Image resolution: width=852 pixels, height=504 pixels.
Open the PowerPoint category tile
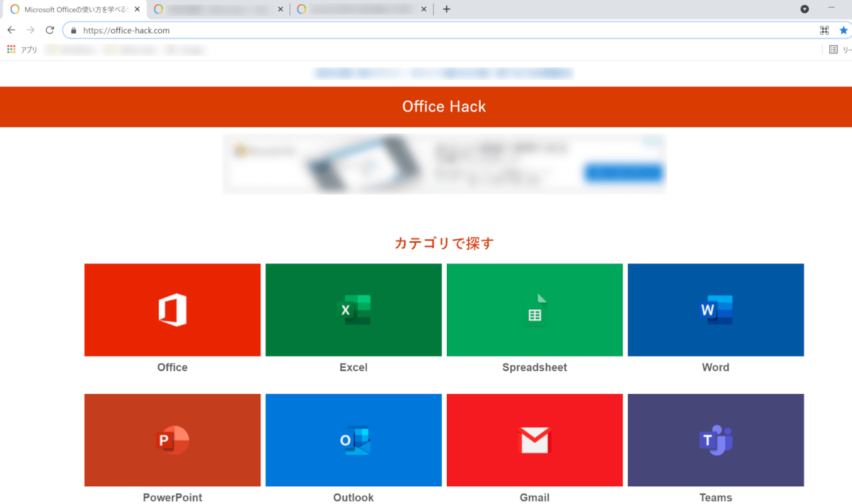[x=173, y=440]
